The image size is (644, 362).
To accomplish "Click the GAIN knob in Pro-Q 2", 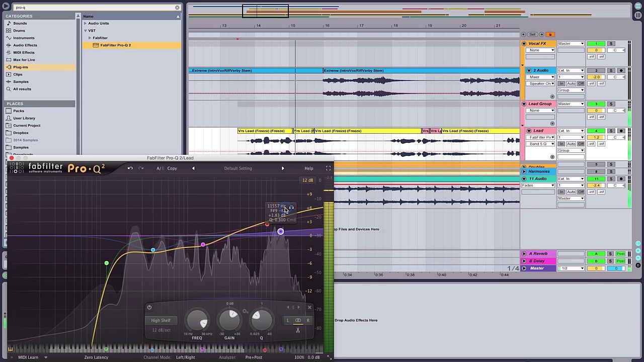I will click(x=229, y=319).
